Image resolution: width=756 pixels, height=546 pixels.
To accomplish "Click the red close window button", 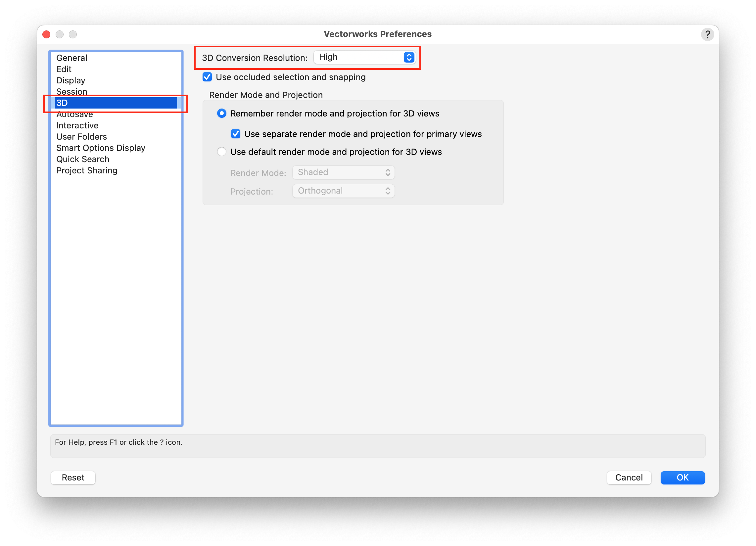I will pyautogui.click(x=47, y=34).
